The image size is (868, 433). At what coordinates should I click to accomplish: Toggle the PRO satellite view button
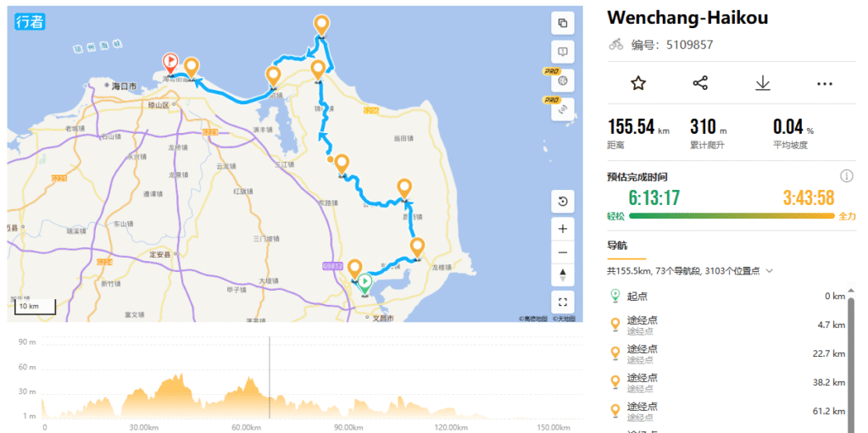pyautogui.click(x=563, y=109)
